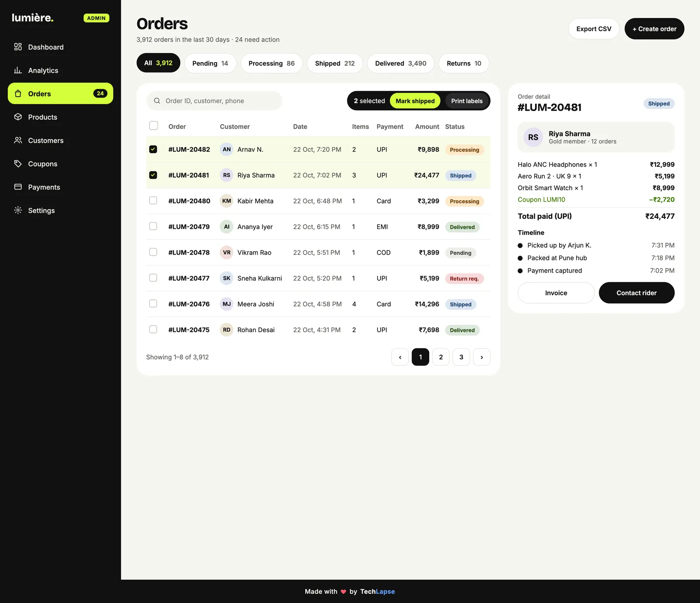Click the Products box icon
Viewport: 700px width, 603px height.
coord(18,117)
